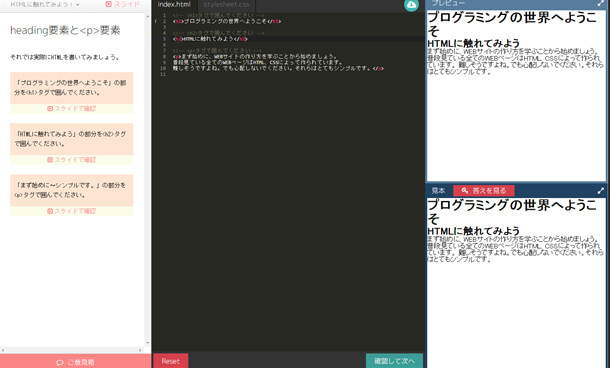Click the cloud save icon above the editor

[411, 5]
